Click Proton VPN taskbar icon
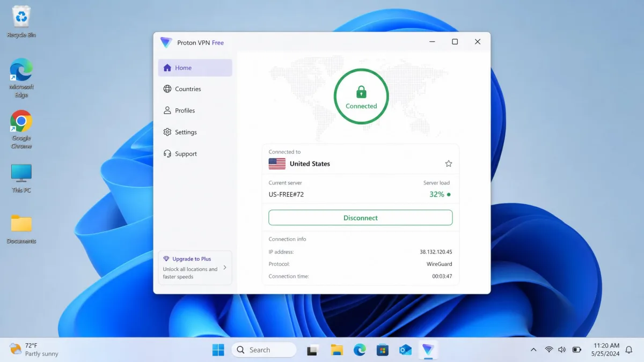644x362 pixels. 428,350
